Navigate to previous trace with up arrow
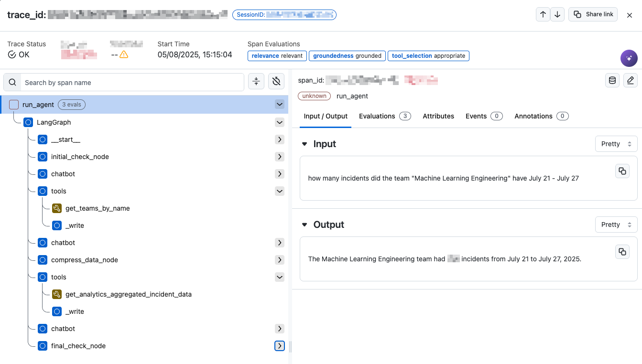This screenshot has width=642, height=364. click(x=543, y=14)
